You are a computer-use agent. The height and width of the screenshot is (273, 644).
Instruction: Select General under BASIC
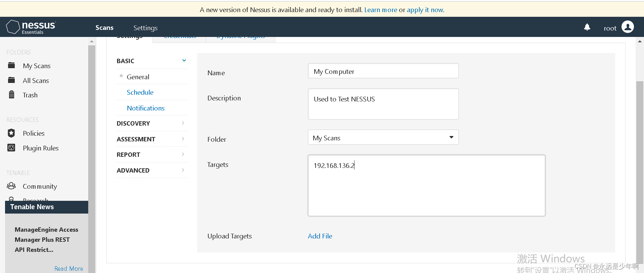pyautogui.click(x=138, y=77)
